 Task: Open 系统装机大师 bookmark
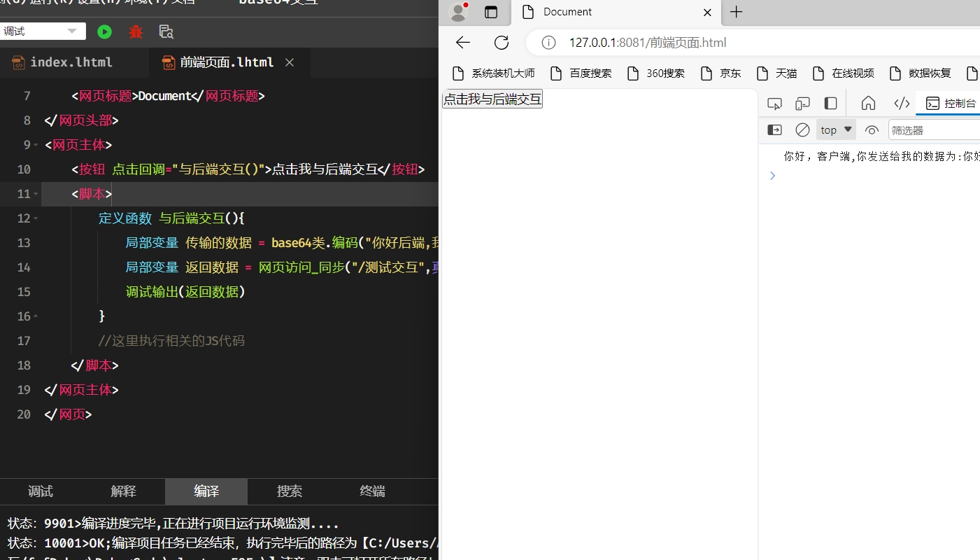[493, 73]
